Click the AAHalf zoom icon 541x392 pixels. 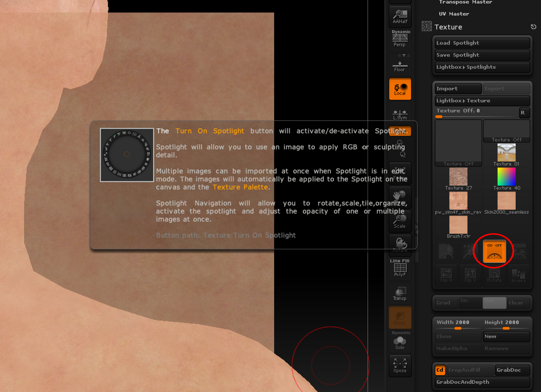(400, 16)
